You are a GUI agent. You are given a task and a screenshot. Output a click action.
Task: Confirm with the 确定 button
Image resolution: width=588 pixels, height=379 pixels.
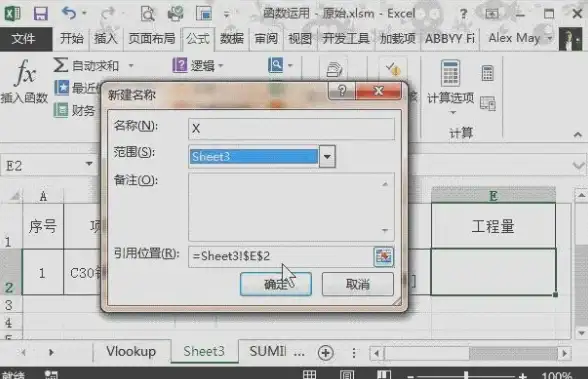pos(276,284)
